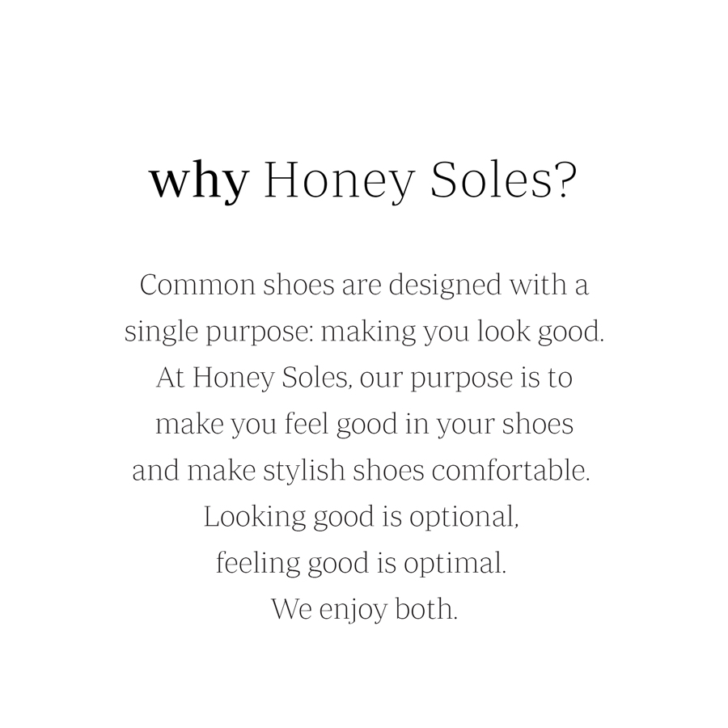Click the word 'comfortable.' in the paragraph
The width and height of the screenshot is (728, 728).
(511, 469)
